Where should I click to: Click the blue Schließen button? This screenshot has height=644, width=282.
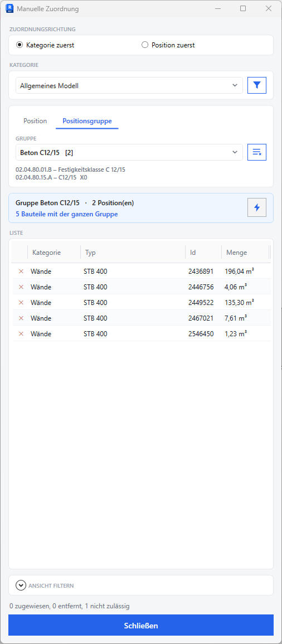pos(141,626)
